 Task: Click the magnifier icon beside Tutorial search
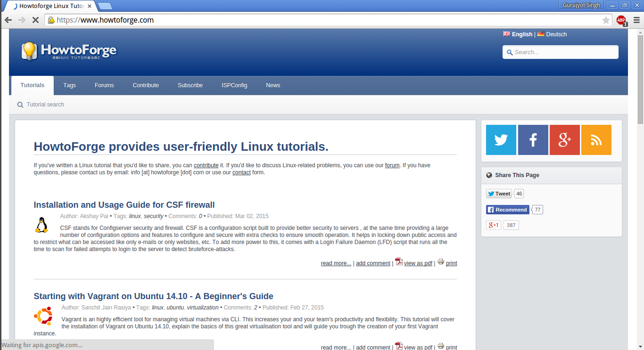(x=20, y=105)
